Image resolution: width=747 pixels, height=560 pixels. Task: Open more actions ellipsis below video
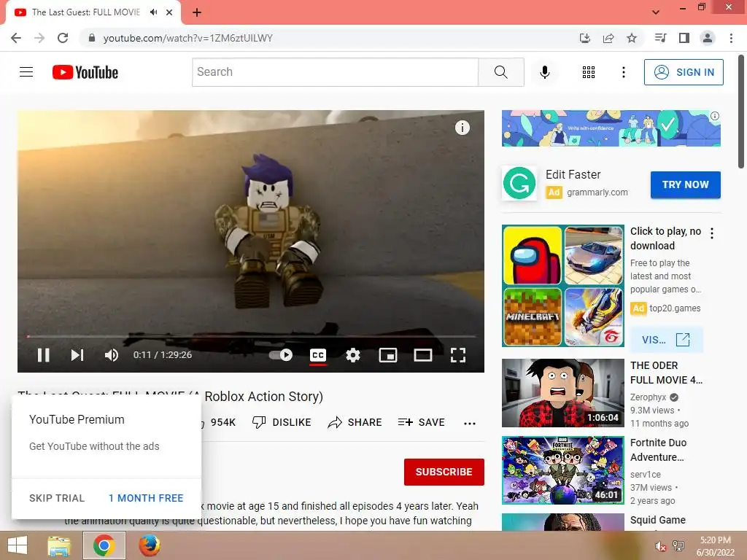[x=470, y=423]
